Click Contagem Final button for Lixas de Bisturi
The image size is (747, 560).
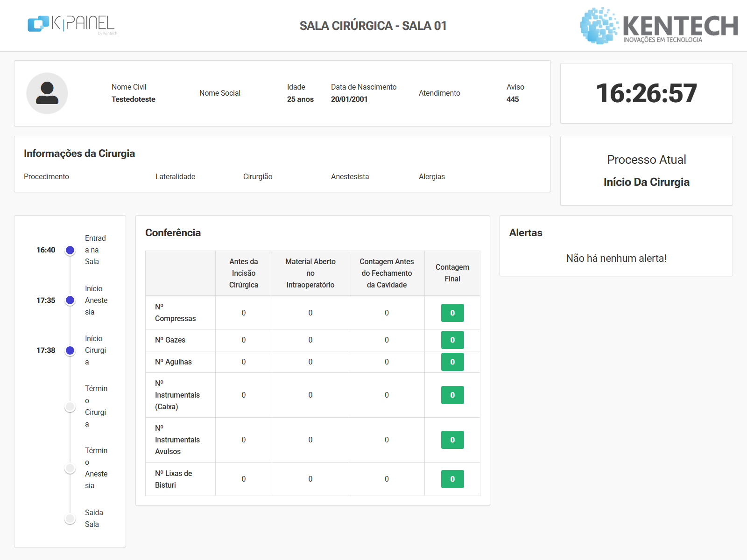452,479
